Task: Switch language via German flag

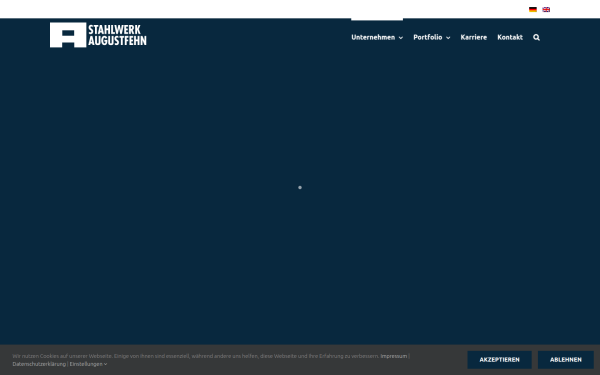Action: [x=533, y=10]
